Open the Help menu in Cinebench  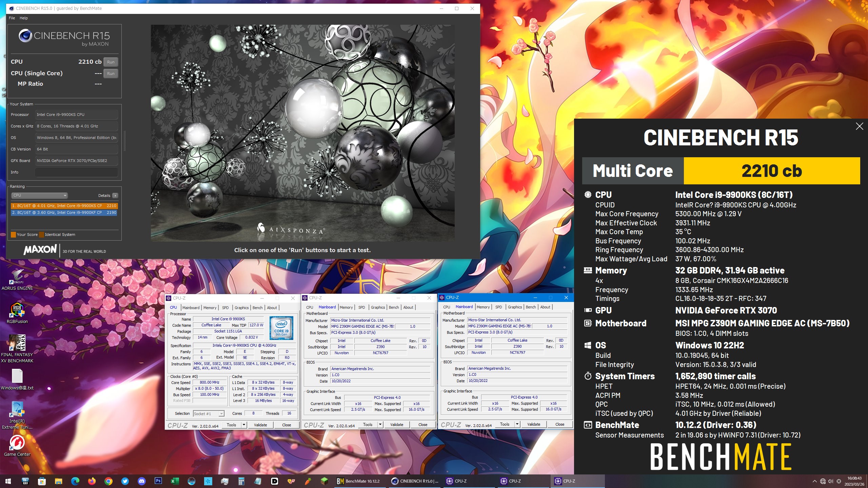[x=24, y=18]
